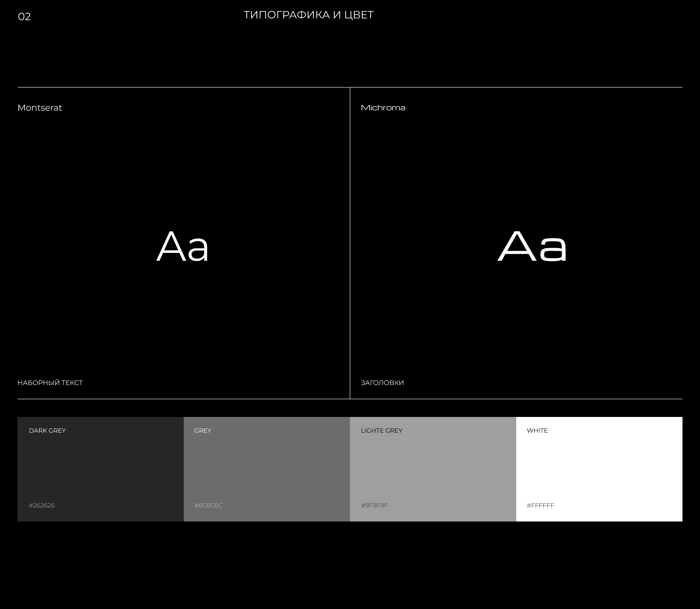The image size is (700, 609).
Task: Click the 'GREY' label in the #6C6C6C swatch
Action: pos(203,430)
